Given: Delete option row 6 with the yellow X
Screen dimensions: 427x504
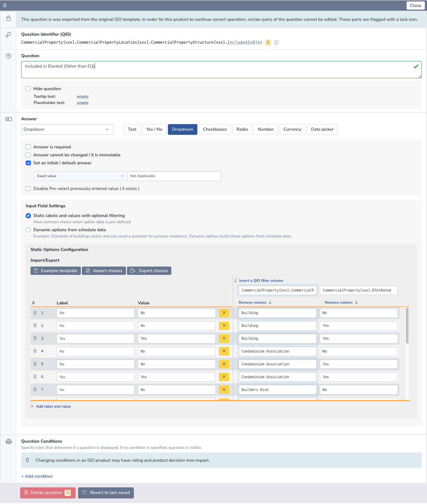Looking at the screenshot, I should point(224,377).
